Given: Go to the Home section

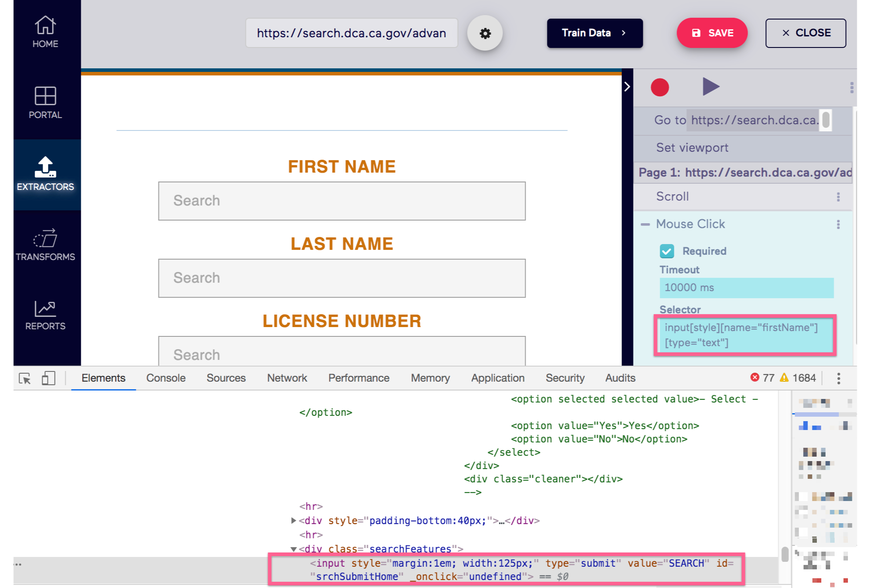Looking at the screenshot, I should click(x=45, y=30).
